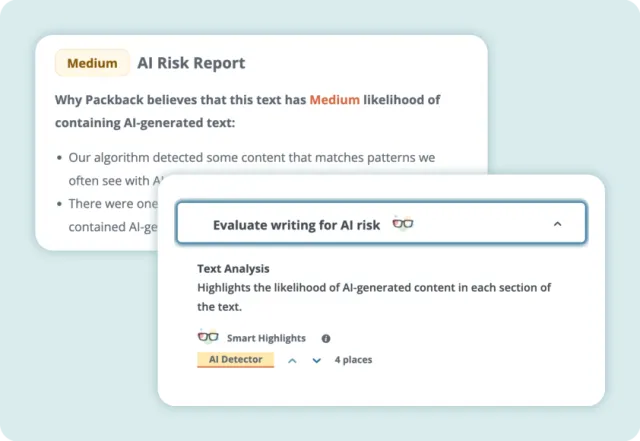Click the yellow Medium risk badge
Viewport: 640px width, 441px height.
(x=92, y=63)
